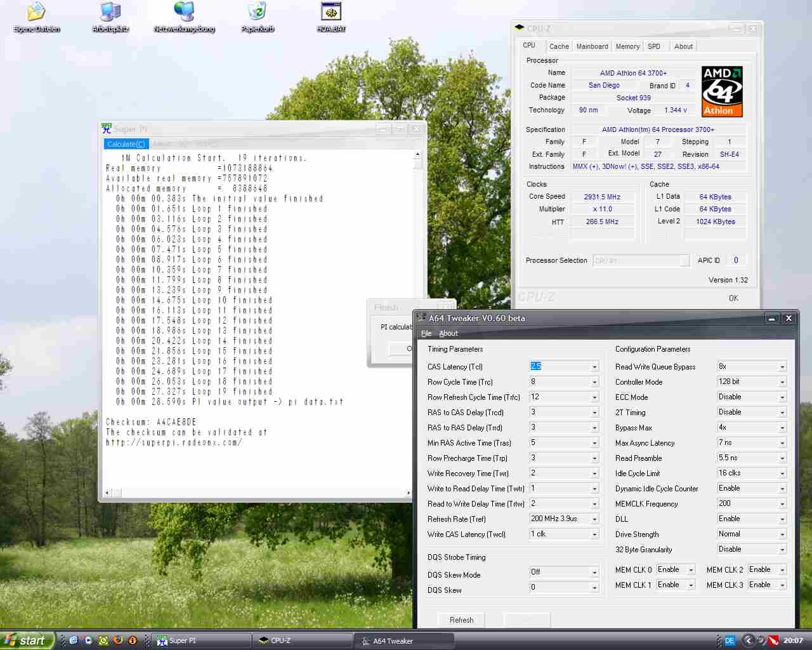Screen dimensions: 812x650
Task: Select the CPU tab in CPU-Z
Action: pos(529,45)
